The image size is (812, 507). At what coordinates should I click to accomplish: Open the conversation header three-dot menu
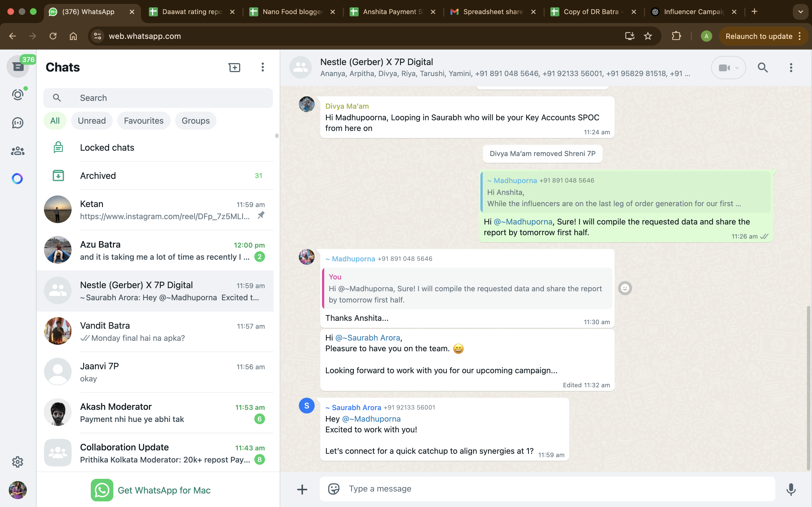coord(791,67)
